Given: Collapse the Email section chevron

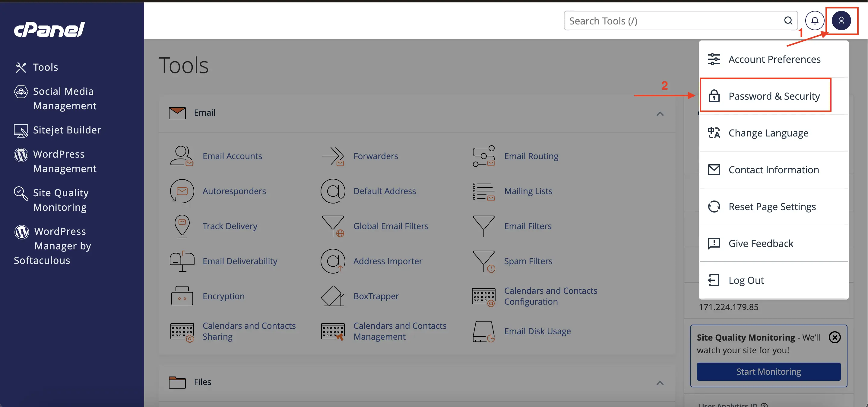Looking at the screenshot, I should pyautogui.click(x=660, y=114).
